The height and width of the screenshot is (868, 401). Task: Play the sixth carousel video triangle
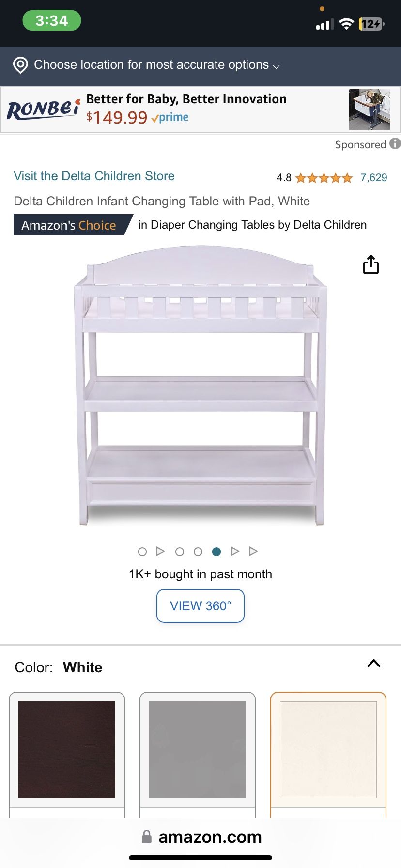pyautogui.click(x=235, y=551)
